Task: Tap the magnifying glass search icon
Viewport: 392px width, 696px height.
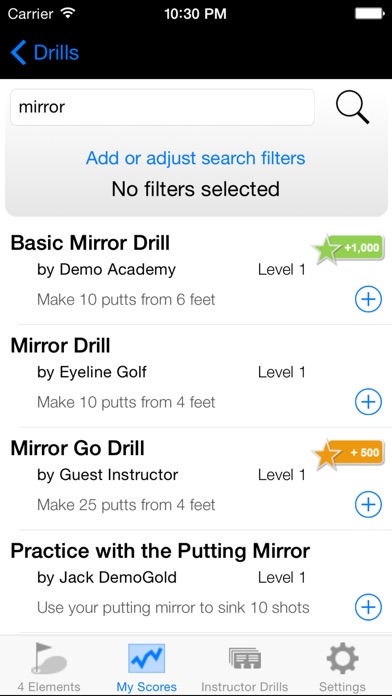Action: [x=352, y=107]
